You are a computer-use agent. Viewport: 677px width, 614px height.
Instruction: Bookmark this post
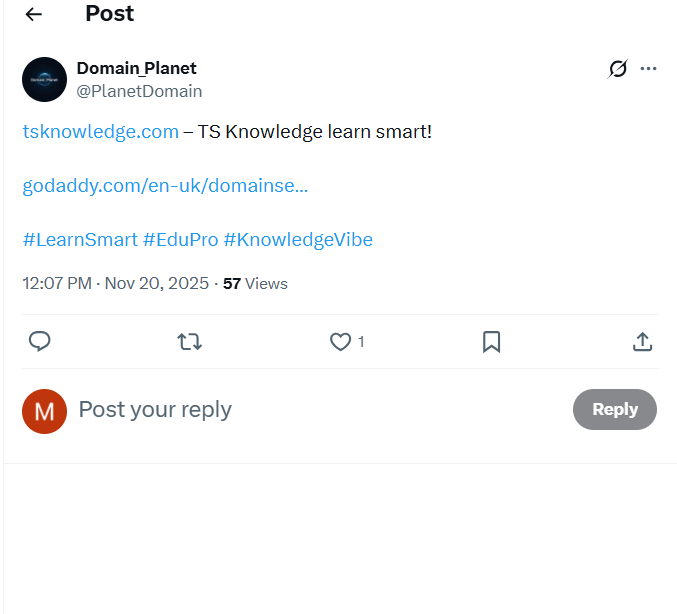491,342
